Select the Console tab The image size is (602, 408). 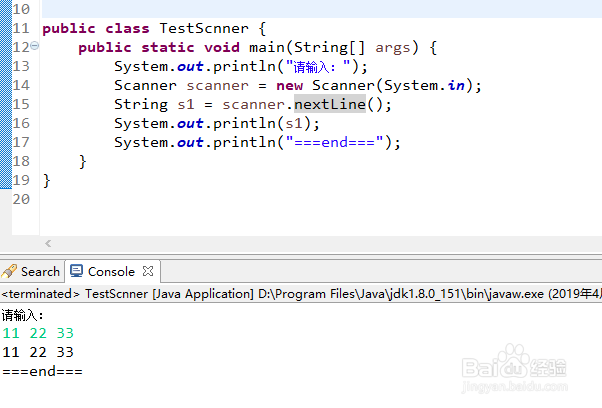111,271
